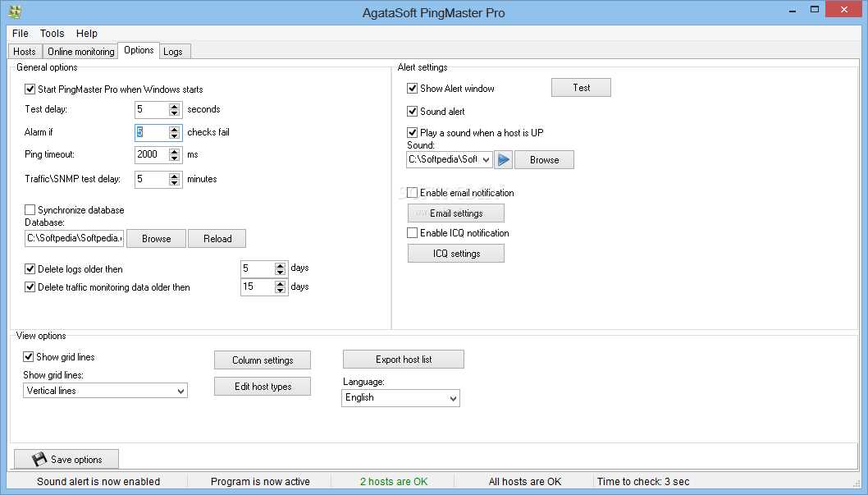Switch to the Hosts tab

pyautogui.click(x=25, y=52)
